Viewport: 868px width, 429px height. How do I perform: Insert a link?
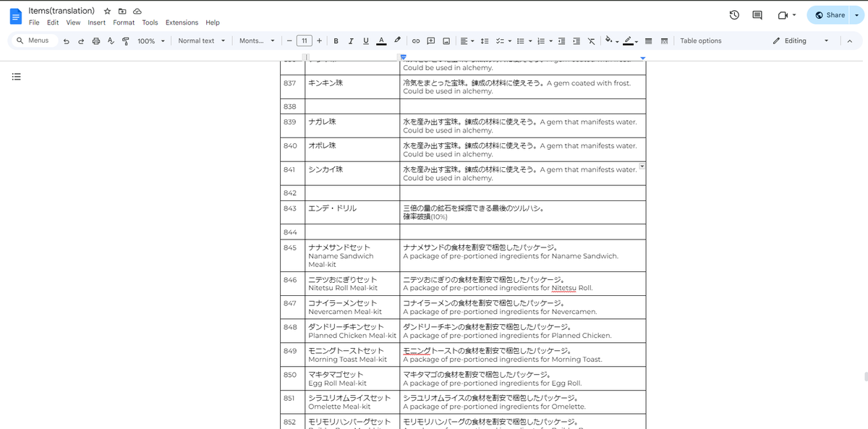click(x=414, y=41)
